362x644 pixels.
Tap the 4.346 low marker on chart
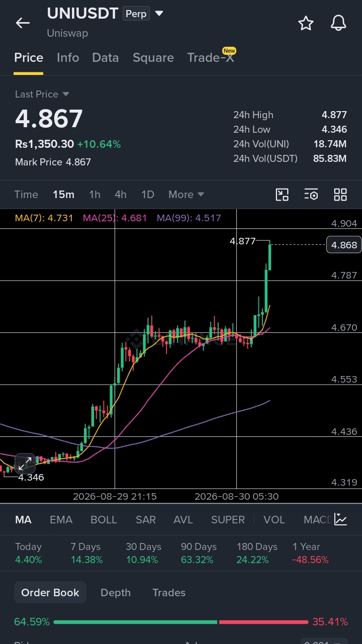pyautogui.click(x=31, y=477)
